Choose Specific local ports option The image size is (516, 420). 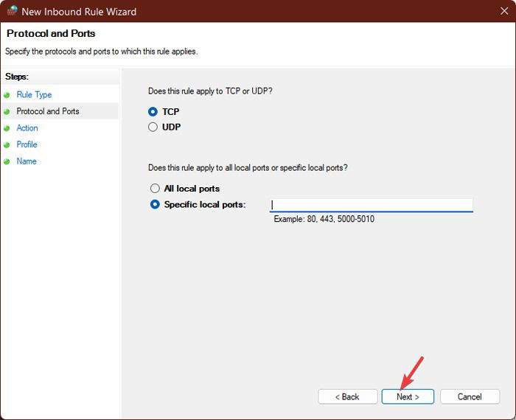(155, 204)
